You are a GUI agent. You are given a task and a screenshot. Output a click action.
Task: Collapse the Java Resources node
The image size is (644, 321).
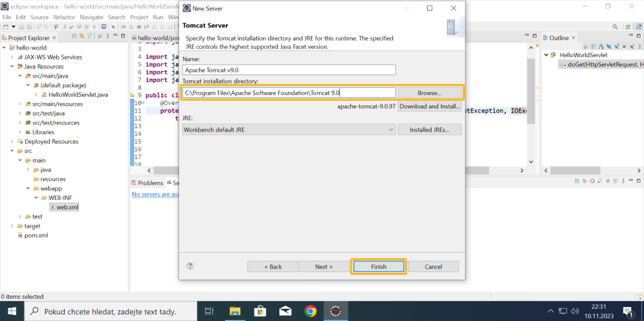pos(12,66)
